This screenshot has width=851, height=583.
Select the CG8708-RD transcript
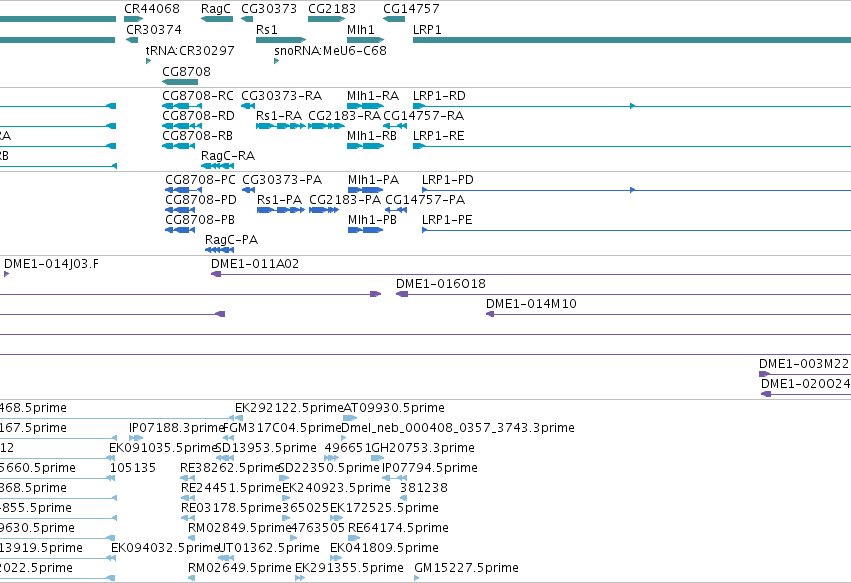click(x=182, y=126)
